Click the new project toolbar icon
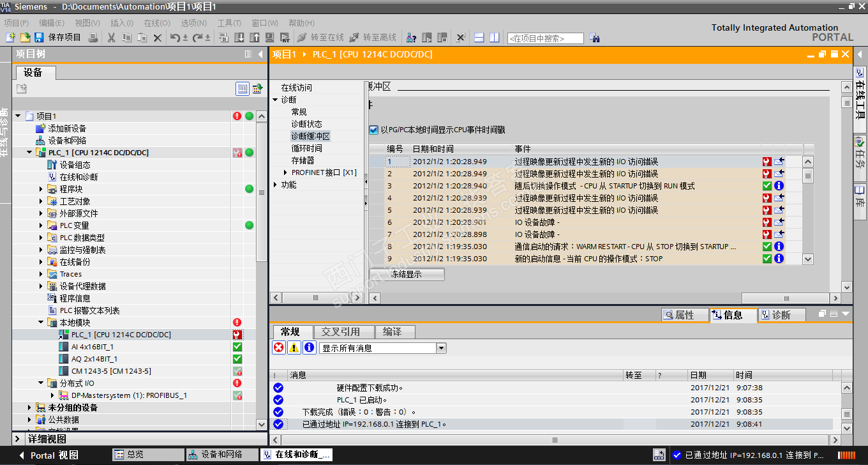The image size is (868, 465). coord(10,38)
